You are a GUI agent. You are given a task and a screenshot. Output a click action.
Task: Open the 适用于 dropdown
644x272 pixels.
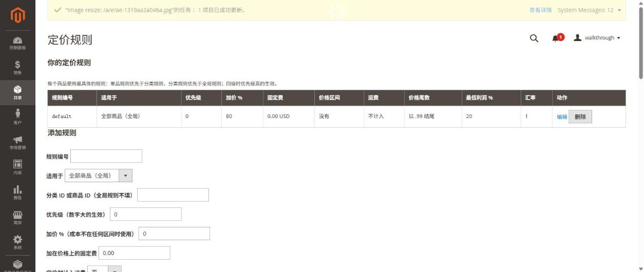pos(99,176)
